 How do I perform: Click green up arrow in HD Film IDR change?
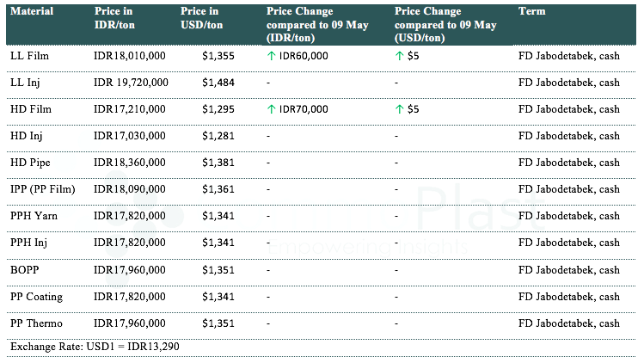(x=272, y=109)
